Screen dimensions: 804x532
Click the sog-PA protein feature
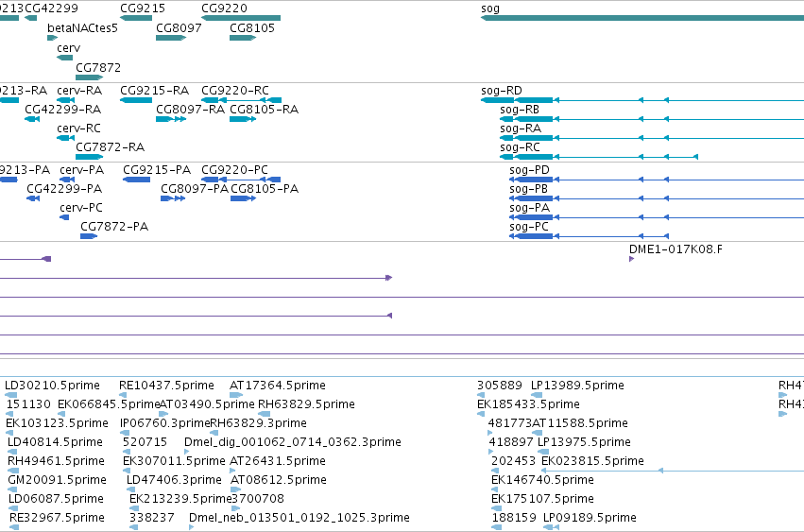657,217
